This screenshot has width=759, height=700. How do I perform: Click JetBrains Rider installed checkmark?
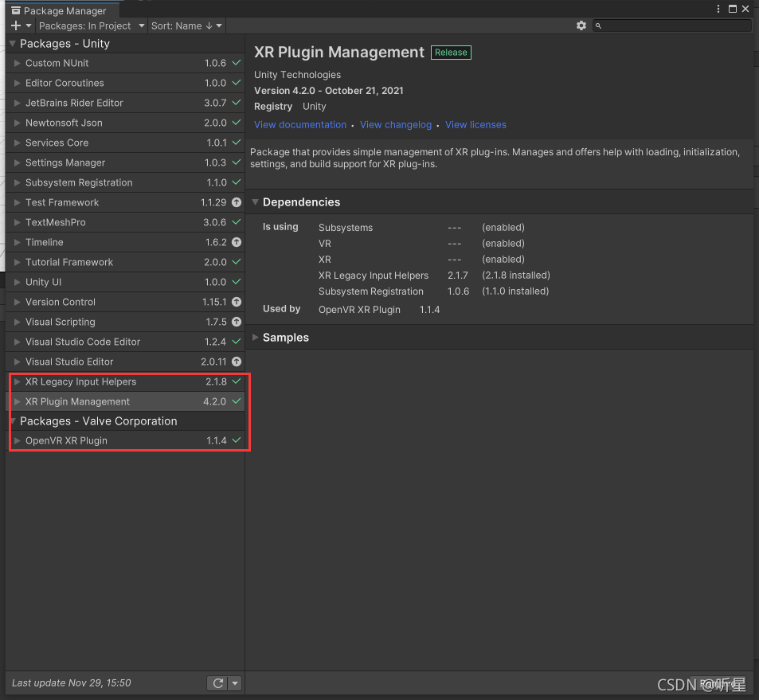[x=237, y=102]
